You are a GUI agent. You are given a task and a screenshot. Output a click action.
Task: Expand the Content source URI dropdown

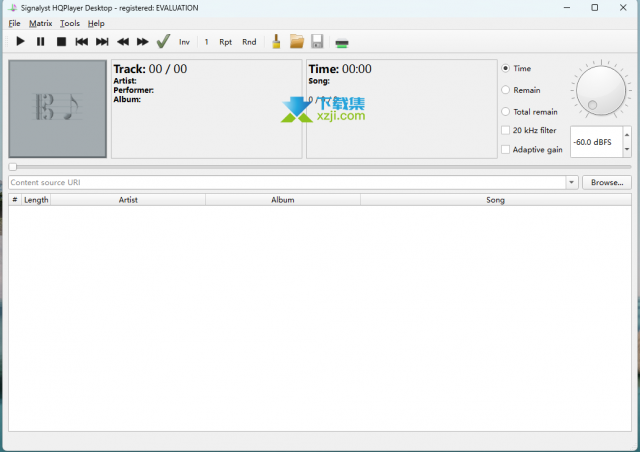tap(571, 183)
